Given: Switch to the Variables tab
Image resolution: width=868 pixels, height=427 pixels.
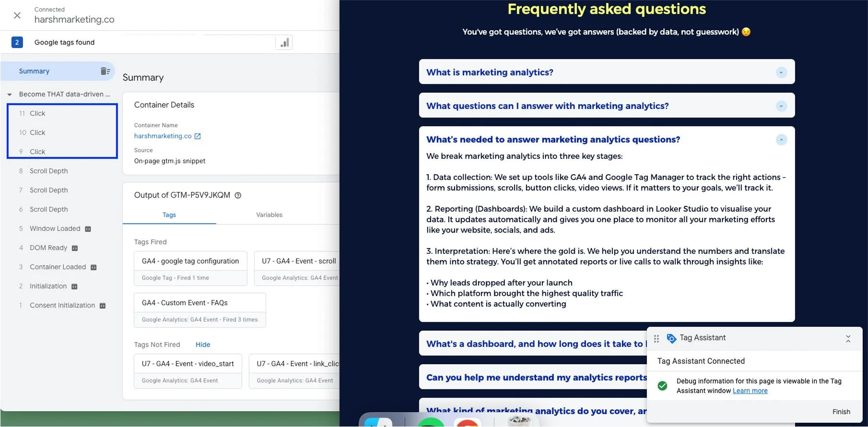Looking at the screenshot, I should [x=269, y=215].
